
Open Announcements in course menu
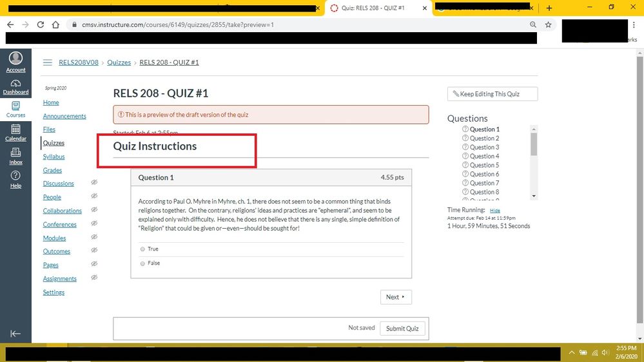[x=64, y=117]
